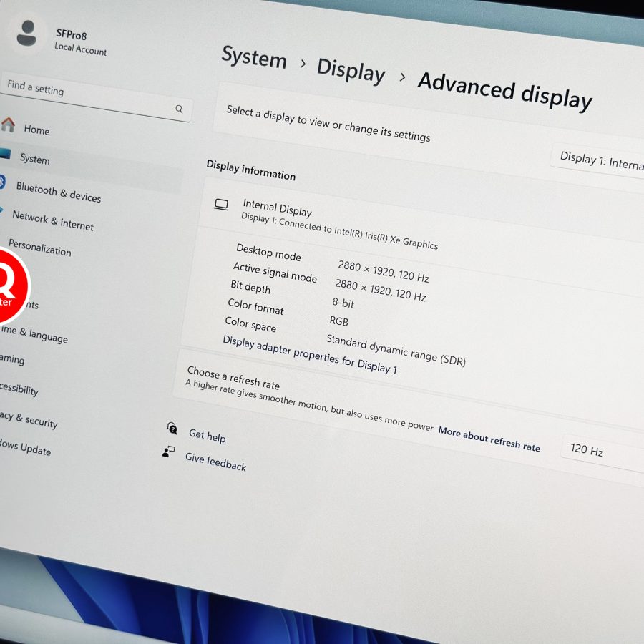Click the Desktop mode label

point(268,252)
